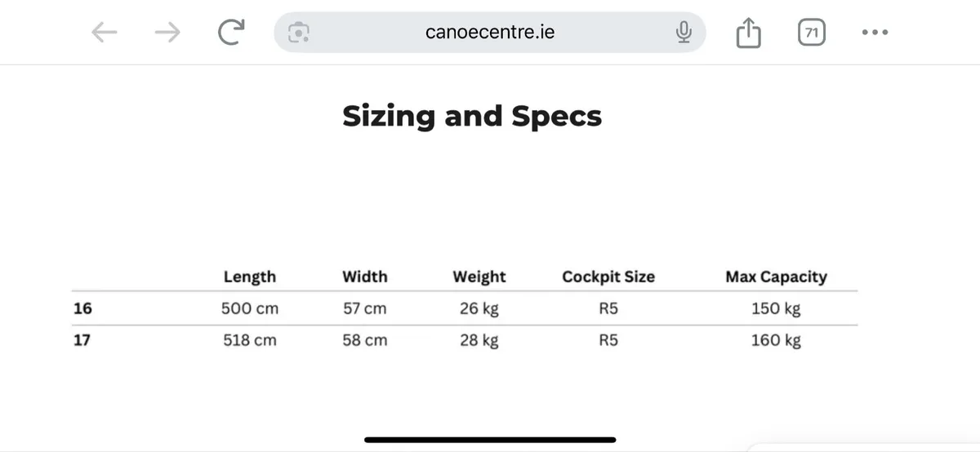Click the Sizing and Specs heading
The height and width of the screenshot is (452, 980).
point(472,116)
